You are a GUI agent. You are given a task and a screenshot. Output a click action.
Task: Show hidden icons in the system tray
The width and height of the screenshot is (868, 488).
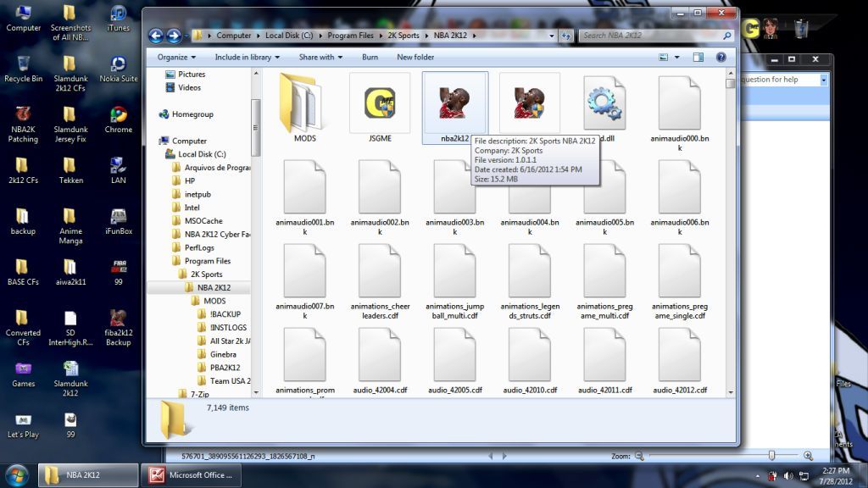[758, 476]
